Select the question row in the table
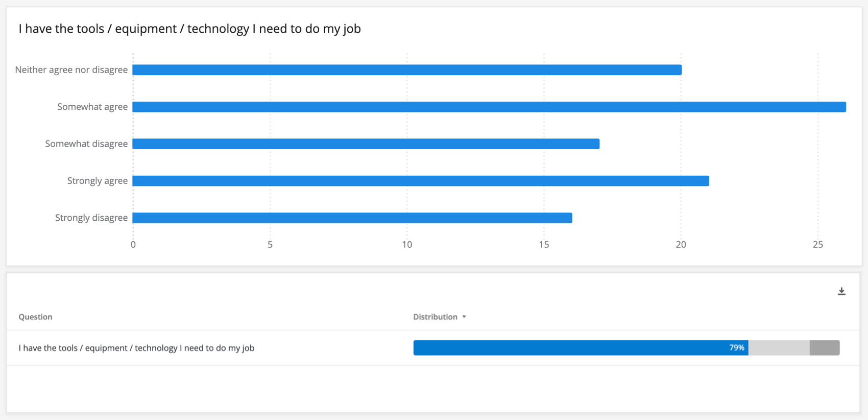The width and height of the screenshot is (868, 420). coord(136,348)
